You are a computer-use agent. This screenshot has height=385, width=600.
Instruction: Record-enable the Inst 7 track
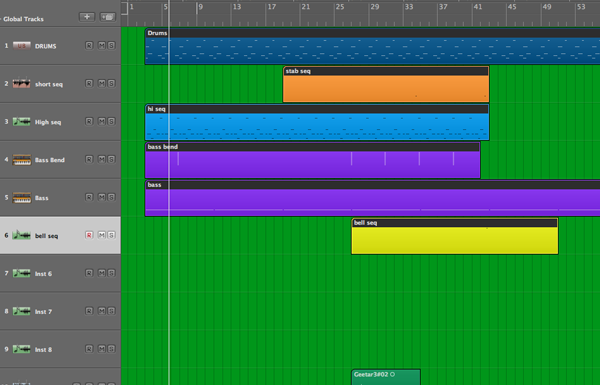[89, 311]
